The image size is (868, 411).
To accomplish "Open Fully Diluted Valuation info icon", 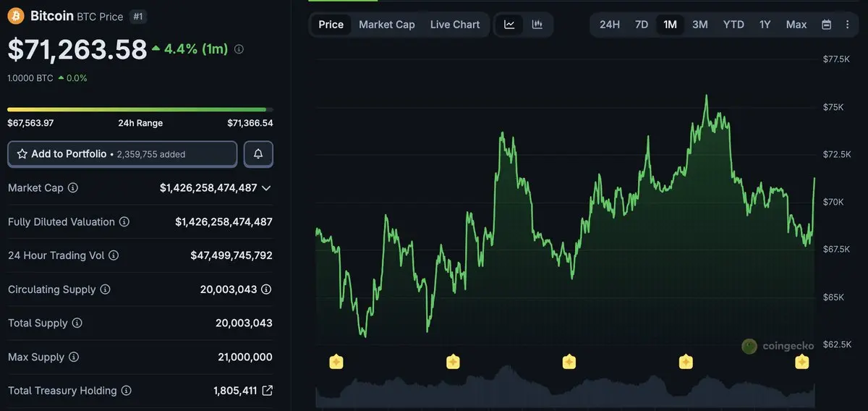I will [124, 221].
